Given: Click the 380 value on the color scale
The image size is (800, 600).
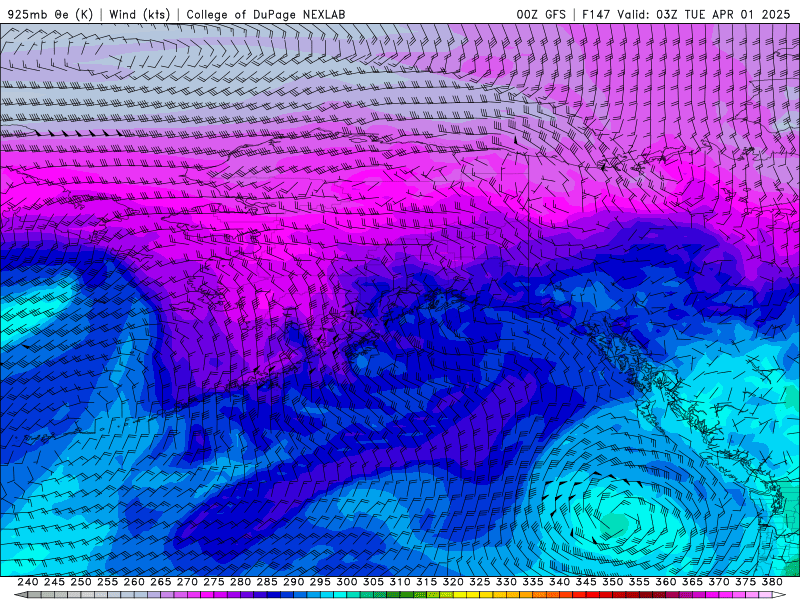Looking at the screenshot, I should tap(772, 582).
